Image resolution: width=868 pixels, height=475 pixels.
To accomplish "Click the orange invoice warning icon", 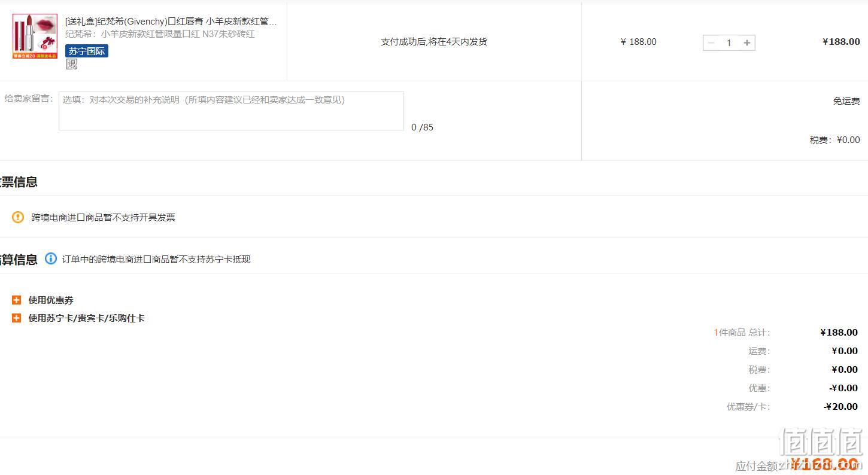I will click(18, 217).
